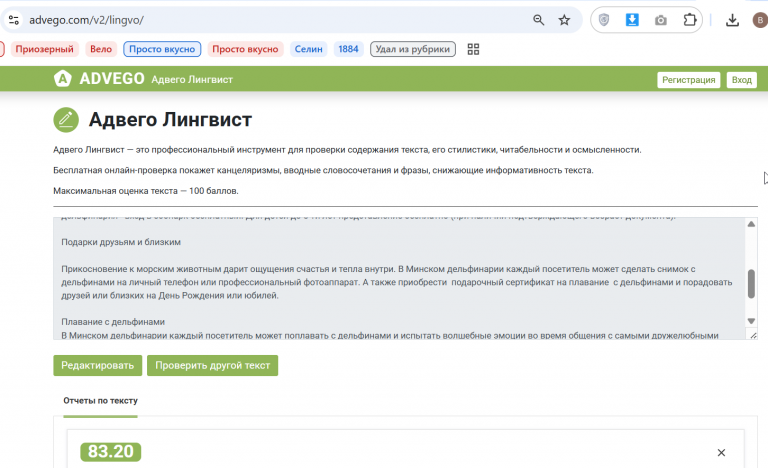Click the Адвего Лингвист header subtitle

tap(192, 79)
